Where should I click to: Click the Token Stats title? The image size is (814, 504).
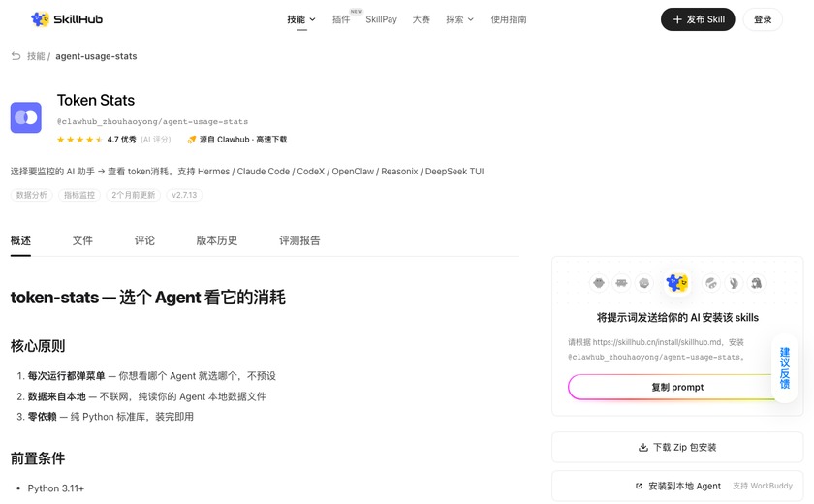pyautogui.click(x=96, y=100)
